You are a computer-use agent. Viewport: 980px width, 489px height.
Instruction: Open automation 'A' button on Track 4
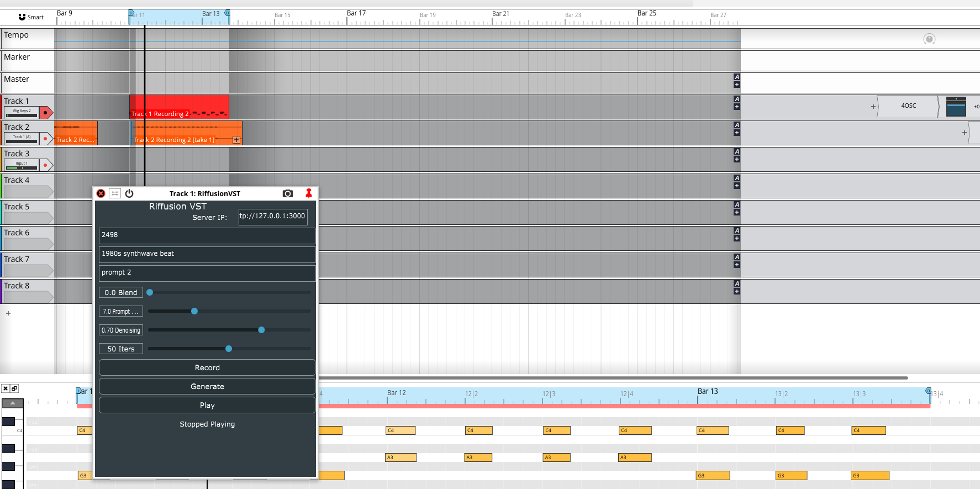737,178
